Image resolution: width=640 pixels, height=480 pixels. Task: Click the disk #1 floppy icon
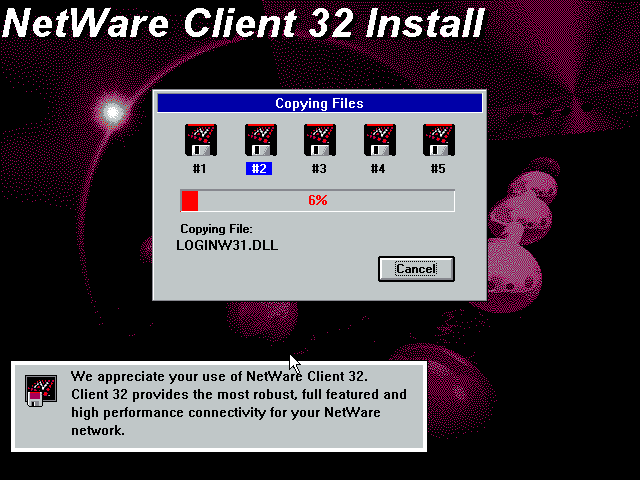point(201,140)
